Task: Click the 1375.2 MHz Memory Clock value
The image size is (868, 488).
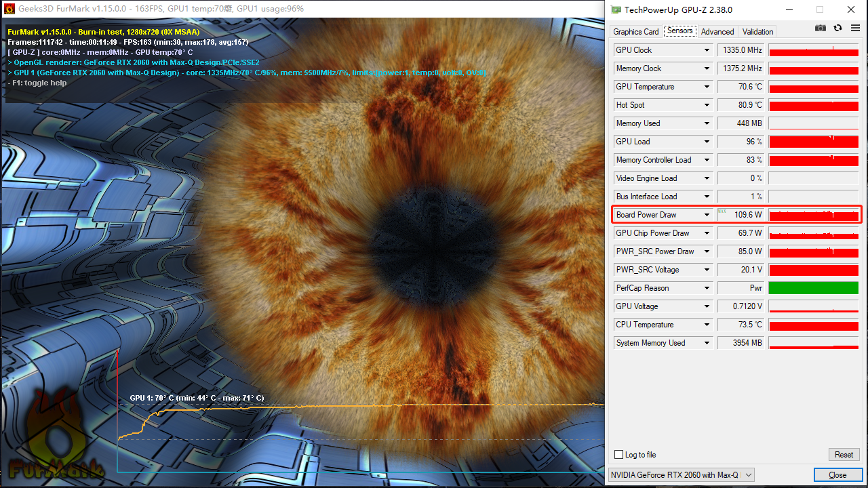Action: coord(741,68)
